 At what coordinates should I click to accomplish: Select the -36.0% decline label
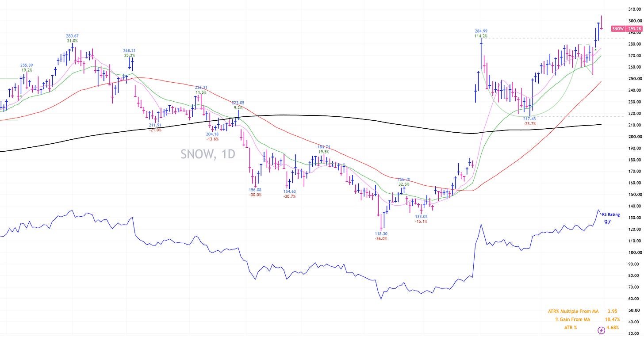(380, 239)
